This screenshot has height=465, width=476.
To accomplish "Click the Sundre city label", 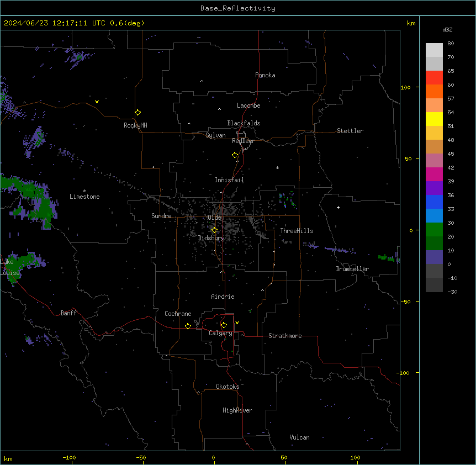I will [x=161, y=216].
